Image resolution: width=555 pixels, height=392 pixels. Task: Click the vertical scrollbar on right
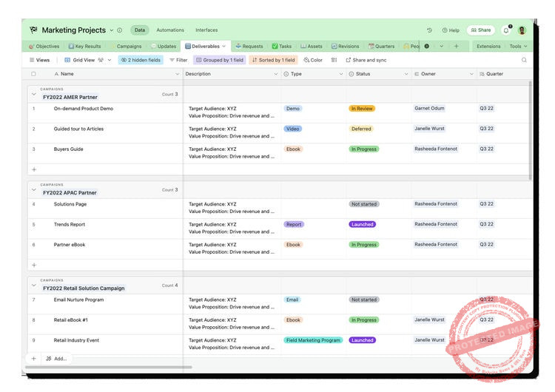point(530,131)
